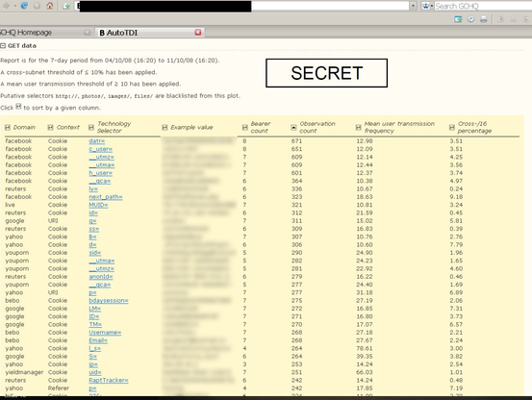Open the address bar history dropdown arrow
This screenshot has width=532, height=400.
413,6
